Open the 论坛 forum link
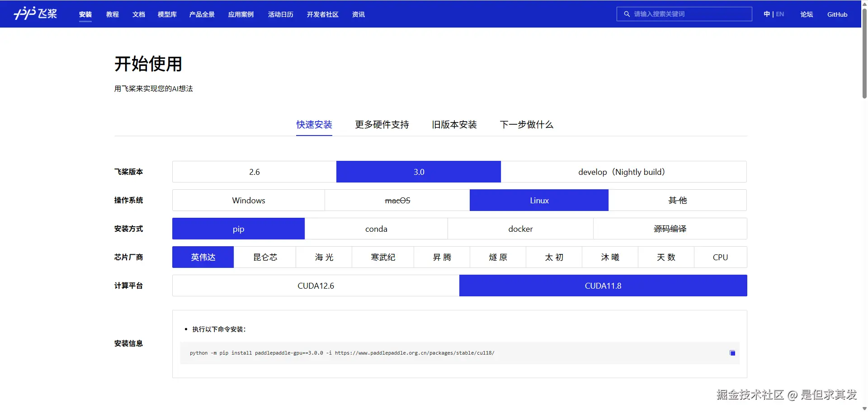 click(x=806, y=14)
